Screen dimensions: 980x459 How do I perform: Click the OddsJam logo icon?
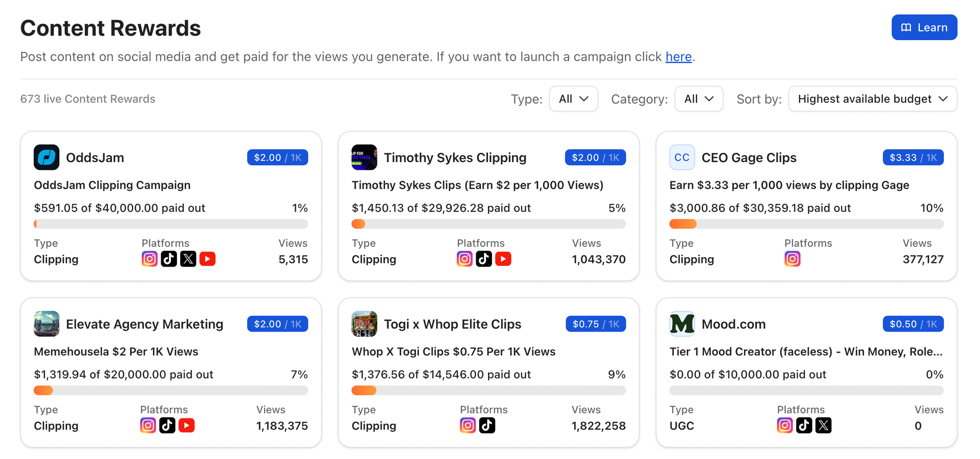coord(47,157)
